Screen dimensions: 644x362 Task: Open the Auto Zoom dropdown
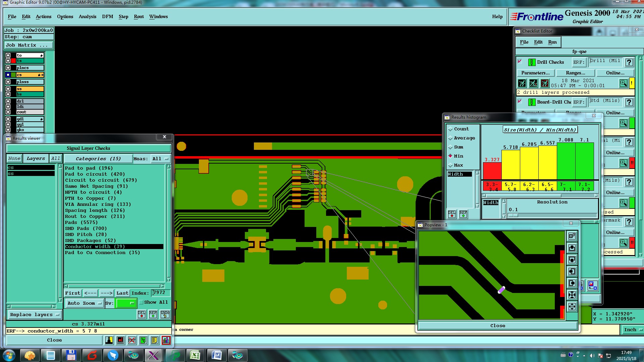pyautogui.click(x=85, y=303)
